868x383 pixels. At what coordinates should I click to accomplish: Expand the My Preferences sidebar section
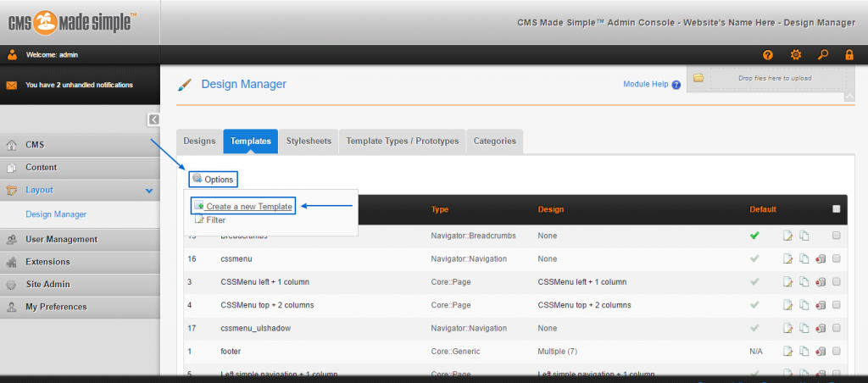point(80,307)
